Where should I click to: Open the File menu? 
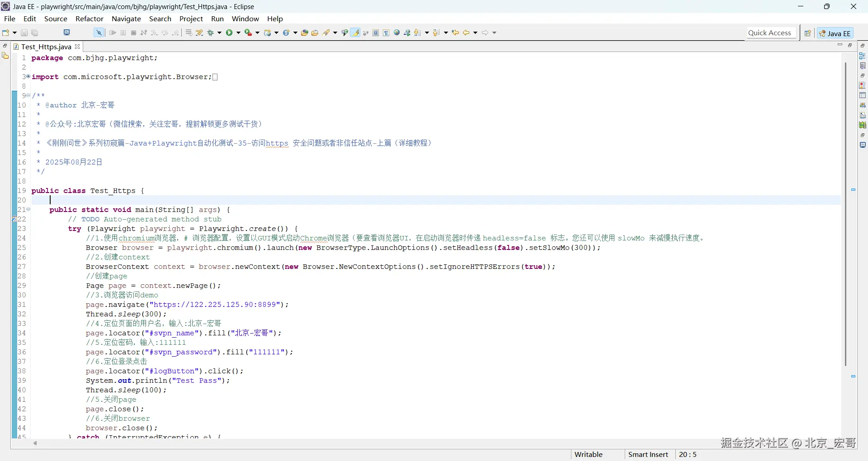coord(9,19)
